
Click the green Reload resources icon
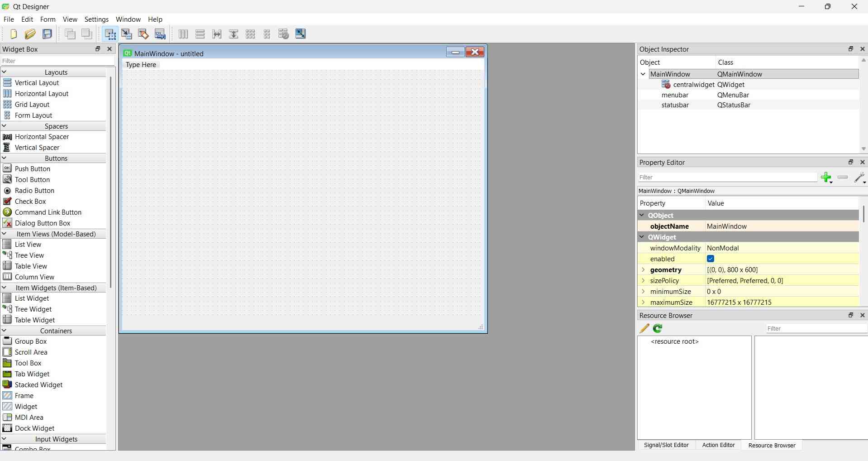pyautogui.click(x=658, y=328)
